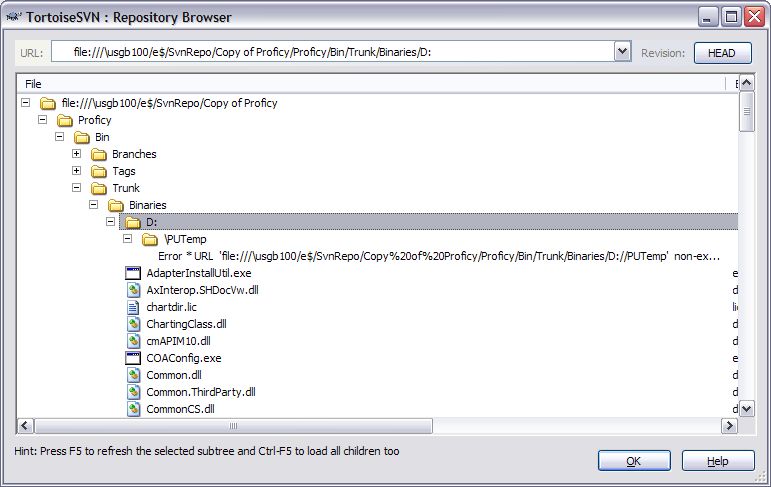Image resolution: width=771 pixels, height=487 pixels.
Task: Select the Trunk row label
Action: point(126,188)
